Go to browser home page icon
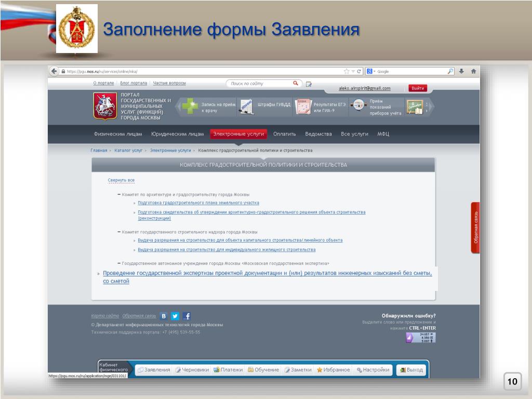Image resolution: width=532 pixels, height=399 pixels. pos(474,71)
